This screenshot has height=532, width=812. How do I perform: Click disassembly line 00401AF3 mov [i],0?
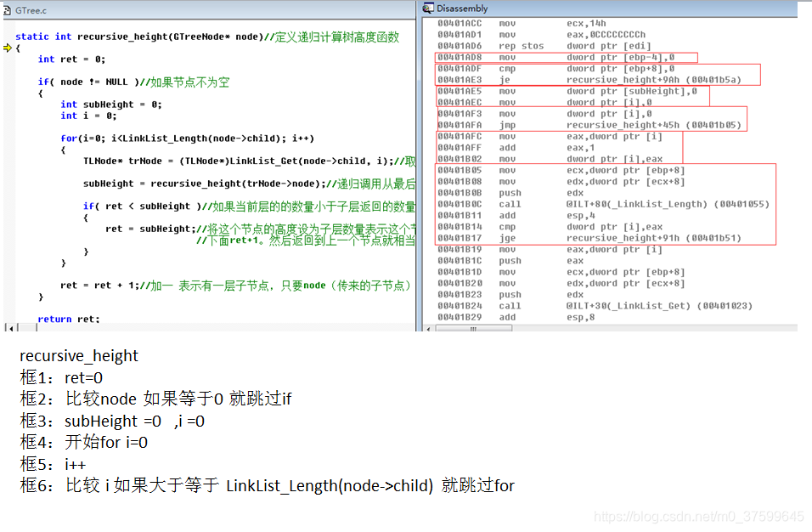point(544,114)
